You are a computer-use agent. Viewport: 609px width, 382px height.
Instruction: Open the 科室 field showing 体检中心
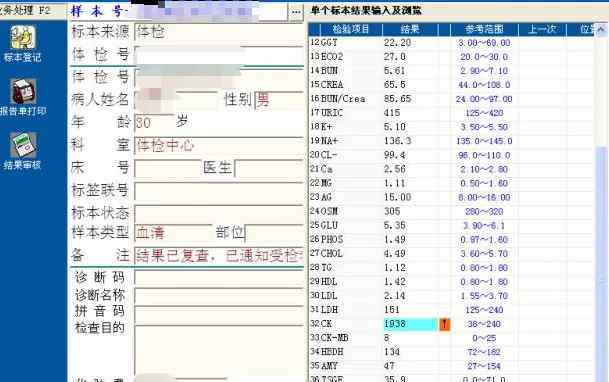[219, 146]
